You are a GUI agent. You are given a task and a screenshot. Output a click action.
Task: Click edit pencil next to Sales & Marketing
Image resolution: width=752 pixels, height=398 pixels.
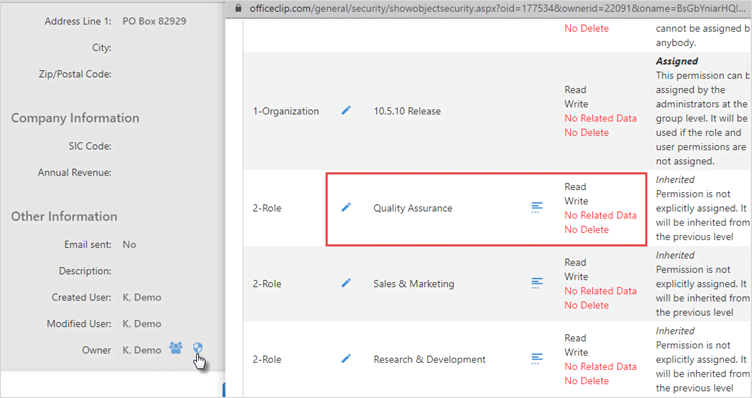pos(346,283)
